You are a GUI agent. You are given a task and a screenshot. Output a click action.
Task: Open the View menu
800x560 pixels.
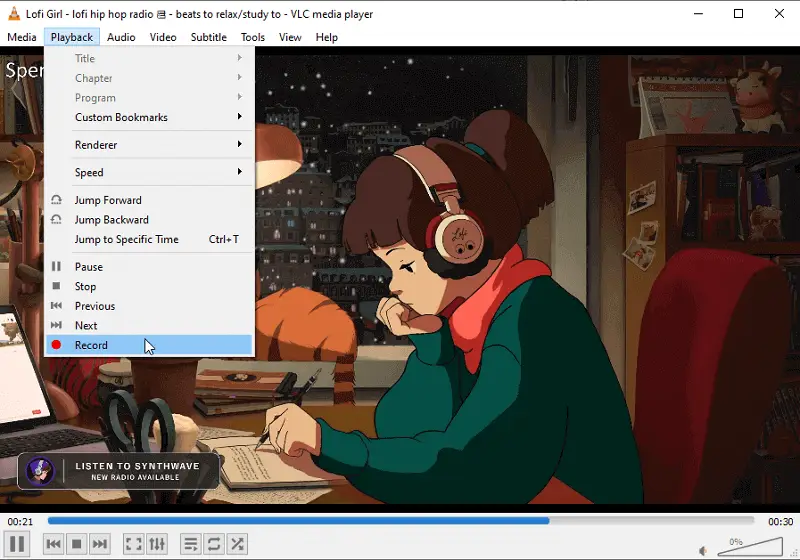[x=290, y=37]
